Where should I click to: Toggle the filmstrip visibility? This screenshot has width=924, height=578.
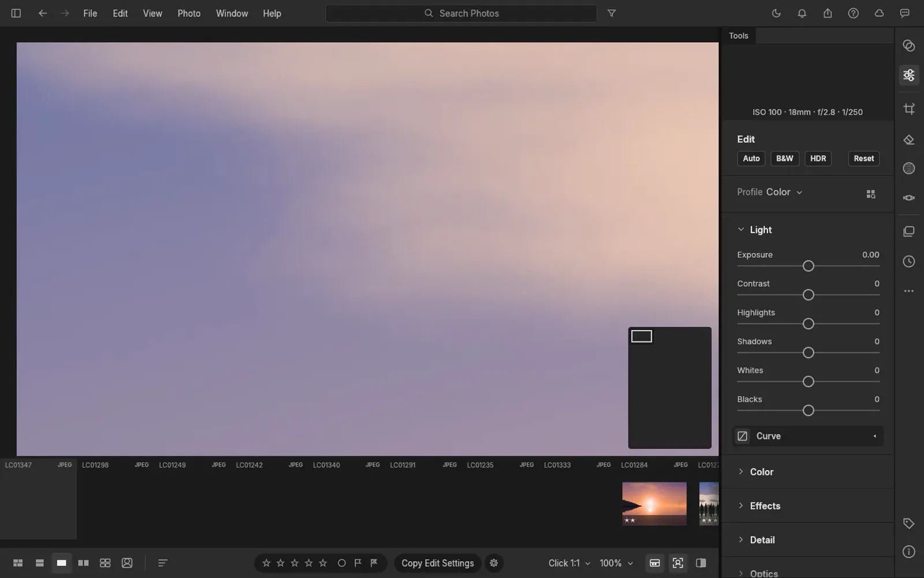[x=655, y=563]
